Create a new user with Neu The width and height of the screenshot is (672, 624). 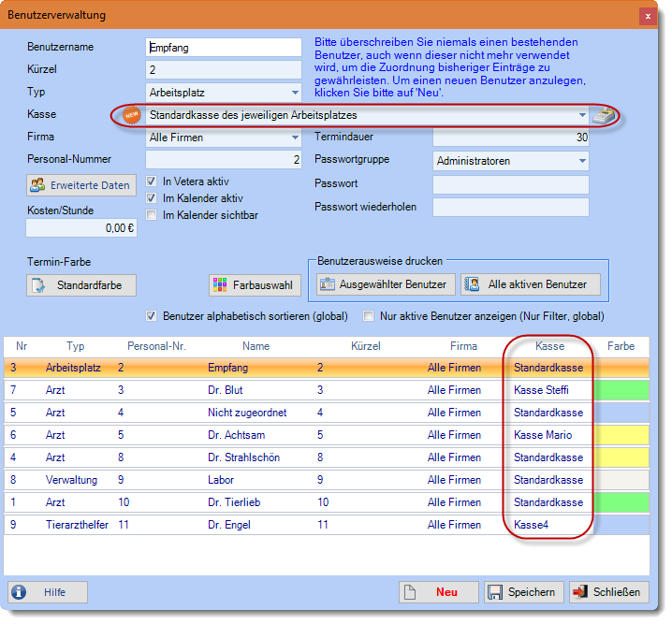(438, 592)
